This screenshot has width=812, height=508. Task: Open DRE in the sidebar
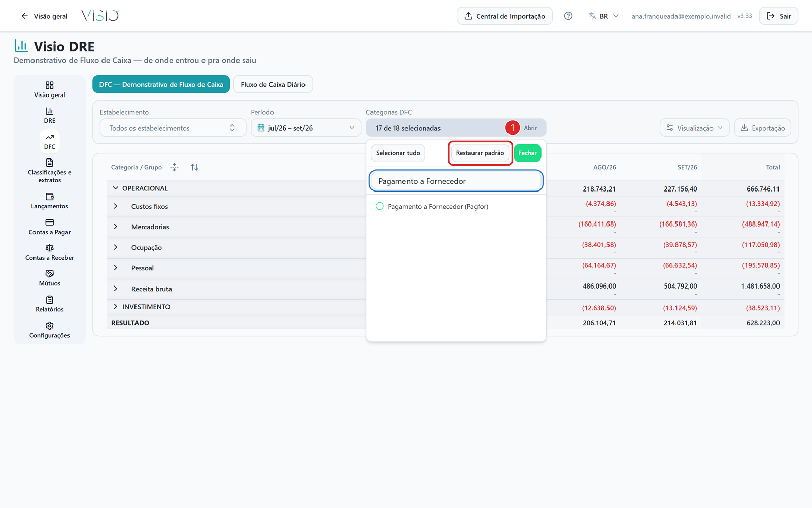(49, 115)
